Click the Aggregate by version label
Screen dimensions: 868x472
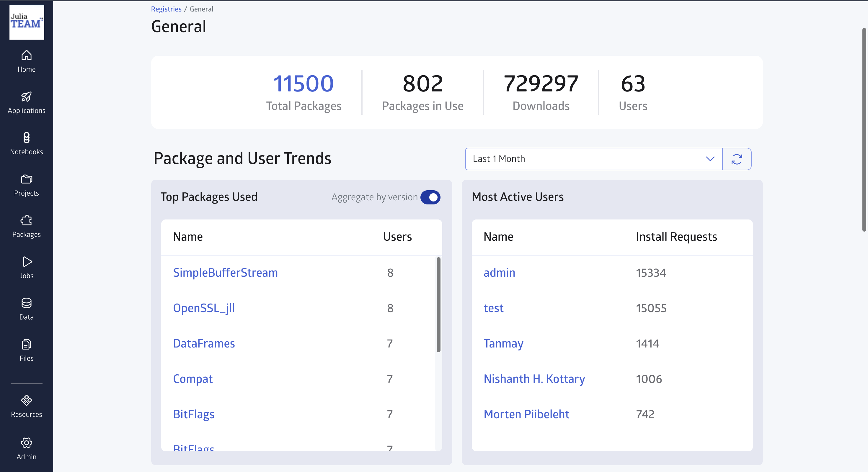(374, 197)
